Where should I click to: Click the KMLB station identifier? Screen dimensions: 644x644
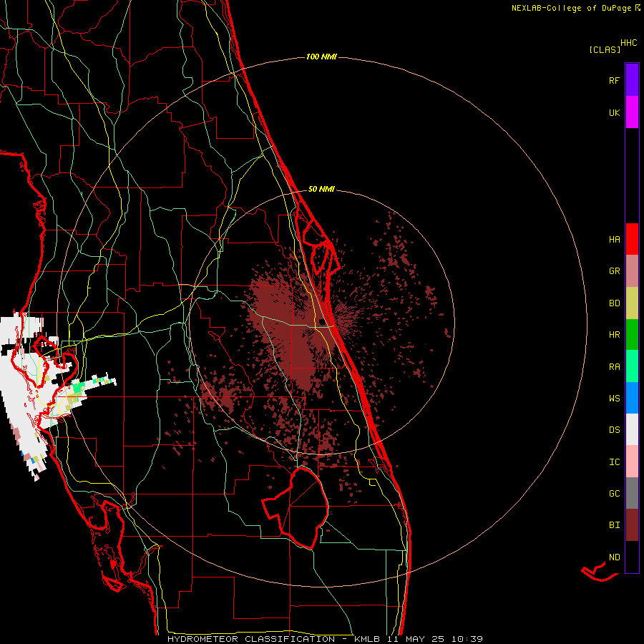367,639
